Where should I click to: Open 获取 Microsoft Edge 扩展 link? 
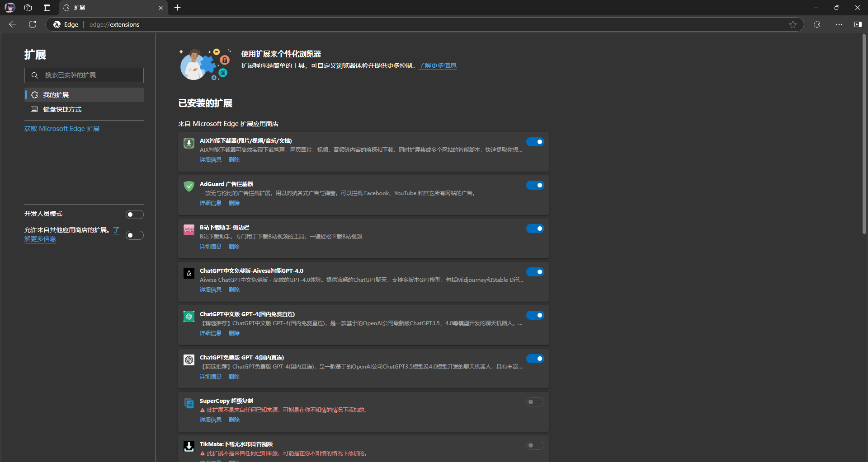(62, 129)
